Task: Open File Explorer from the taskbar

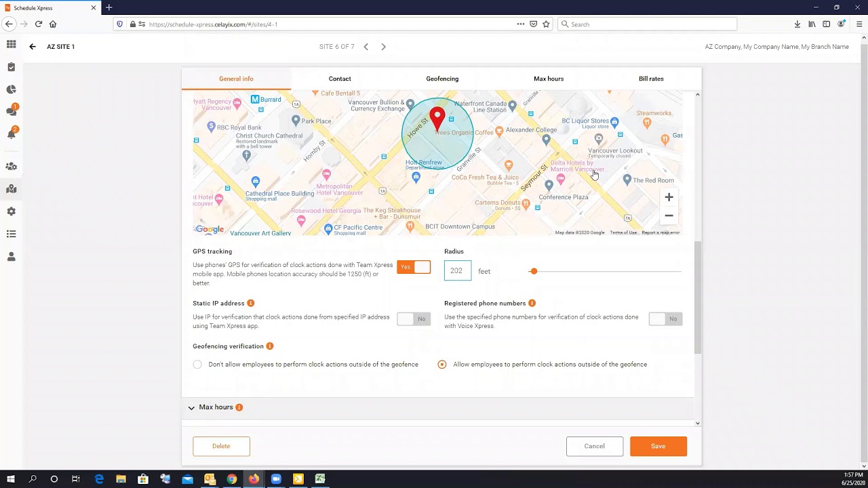Action: coord(121,479)
